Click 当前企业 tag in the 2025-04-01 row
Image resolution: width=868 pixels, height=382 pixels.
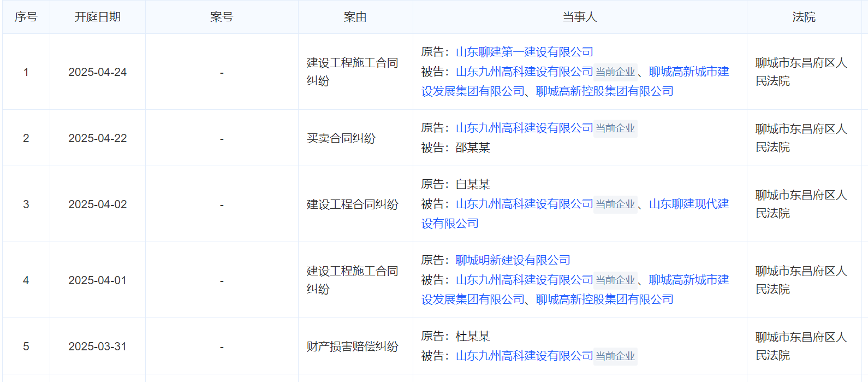615,280
